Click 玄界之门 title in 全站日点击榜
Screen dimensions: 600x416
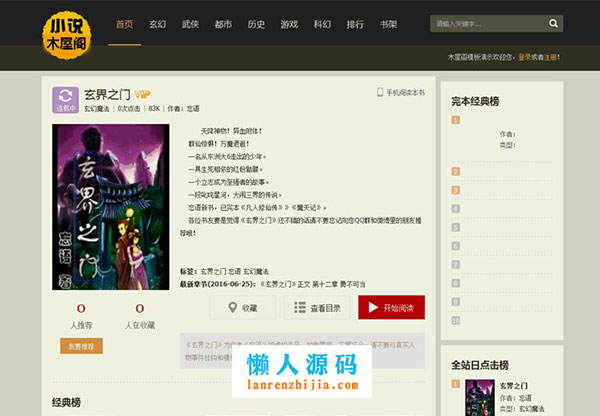(x=514, y=385)
